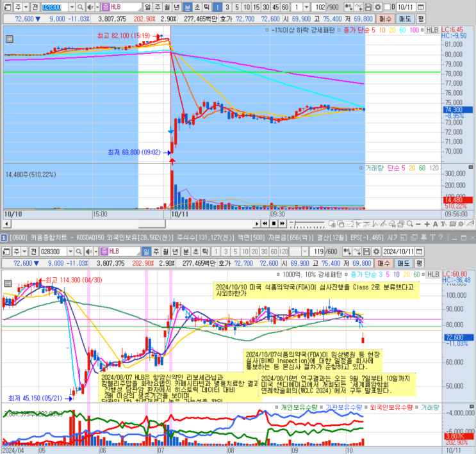
Task: Select text tool A in drawing toolbar
Action: coord(436,224)
